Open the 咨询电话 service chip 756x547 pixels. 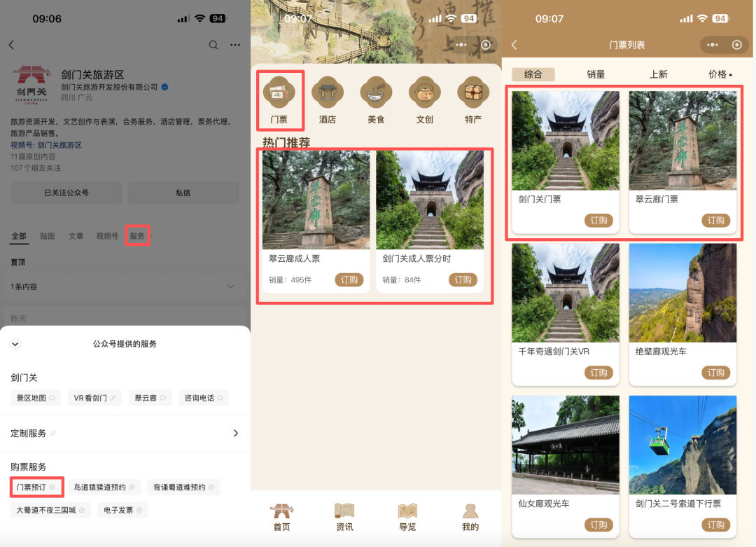204,398
